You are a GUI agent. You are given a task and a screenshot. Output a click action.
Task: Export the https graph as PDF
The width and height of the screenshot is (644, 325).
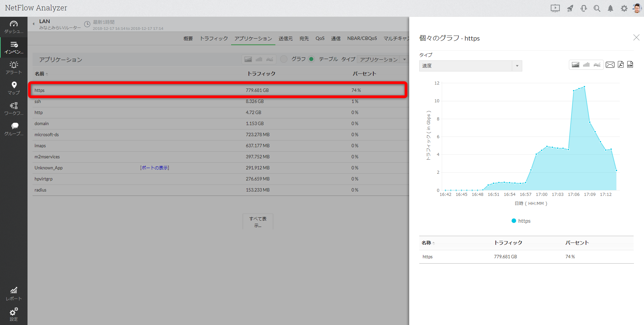(x=621, y=64)
